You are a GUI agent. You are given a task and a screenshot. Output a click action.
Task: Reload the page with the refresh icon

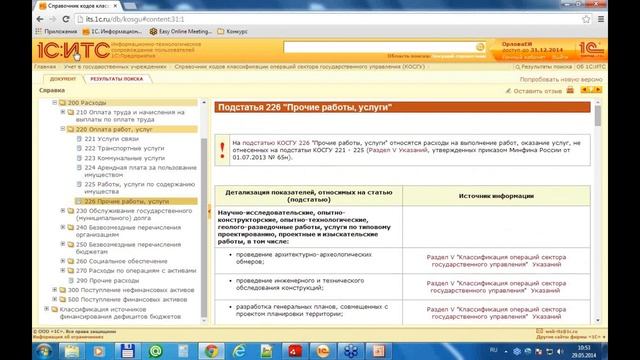coord(66,19)
